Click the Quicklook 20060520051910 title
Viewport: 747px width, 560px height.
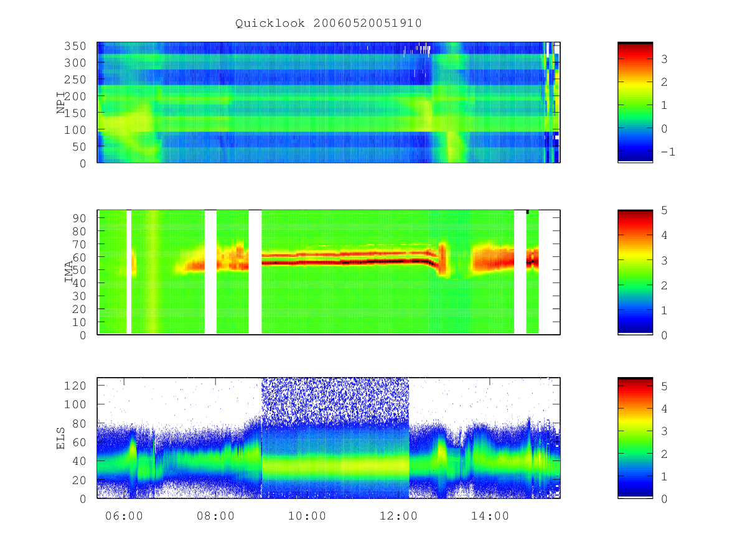pyautogui.click(x=329, y=24)
